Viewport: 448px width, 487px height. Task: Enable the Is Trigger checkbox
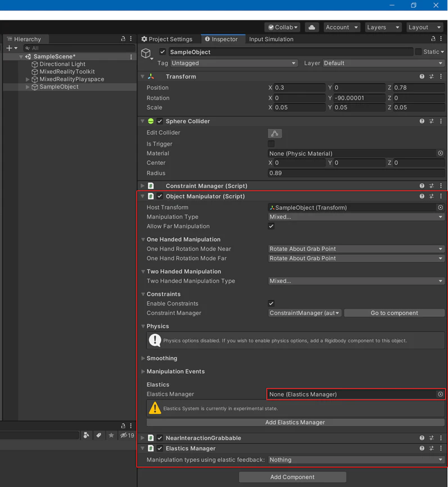271,143
